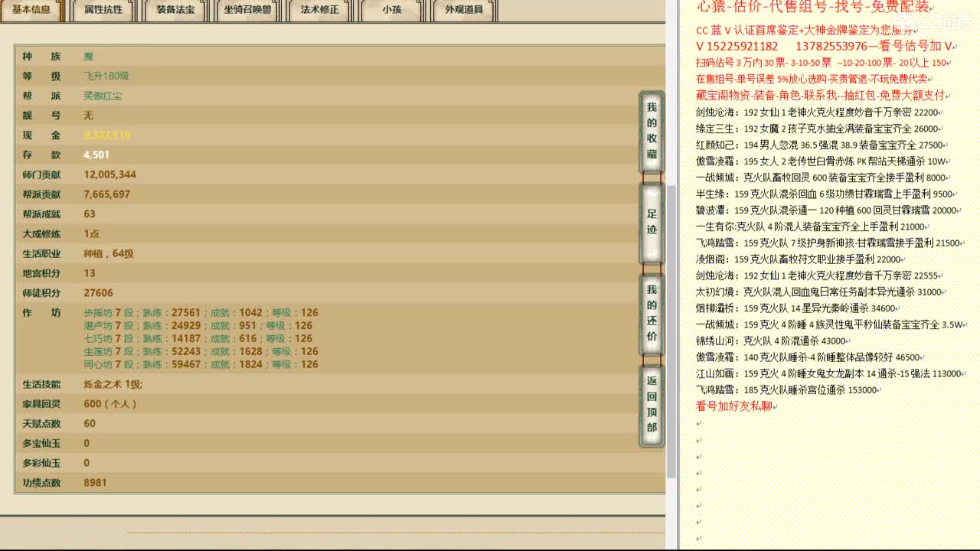Click the 足迹 side button
The image size is (980, 551).
tap(652, 222)
